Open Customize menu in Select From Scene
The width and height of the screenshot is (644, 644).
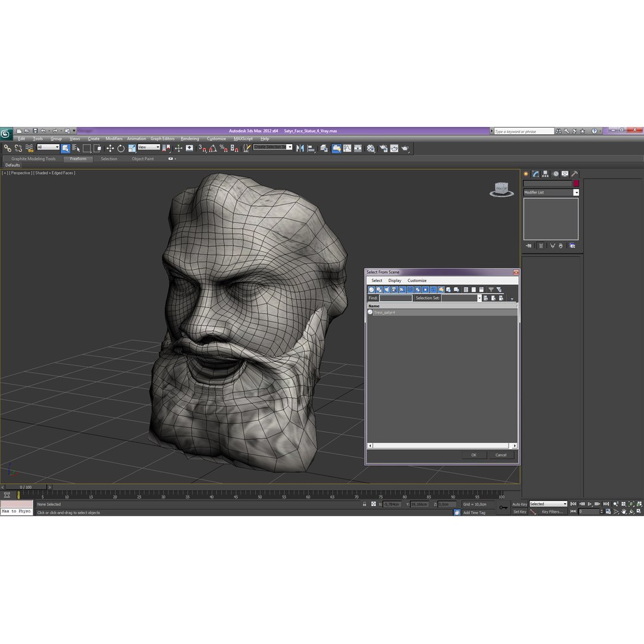417,280
